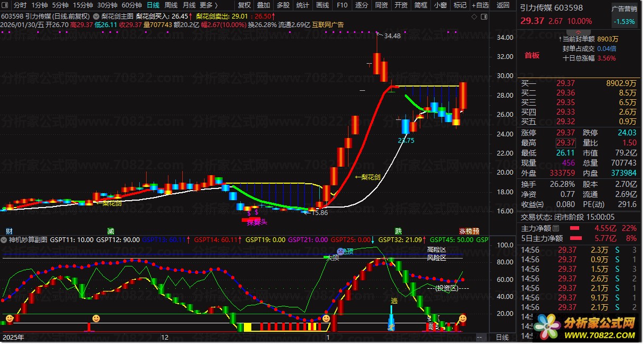Click the 买五 price 29.32 row
This screenshot has width=644, height=344.
click(579, 122)
